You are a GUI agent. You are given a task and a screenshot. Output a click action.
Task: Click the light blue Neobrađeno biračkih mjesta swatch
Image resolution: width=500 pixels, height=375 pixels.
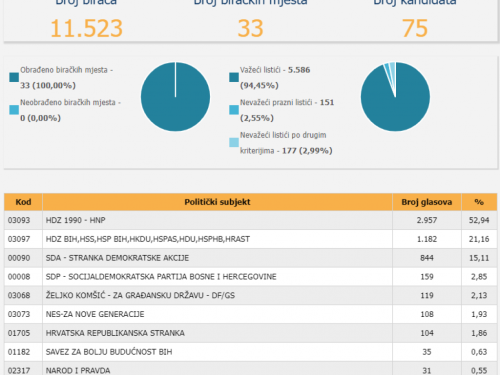[x=14, y=110]
